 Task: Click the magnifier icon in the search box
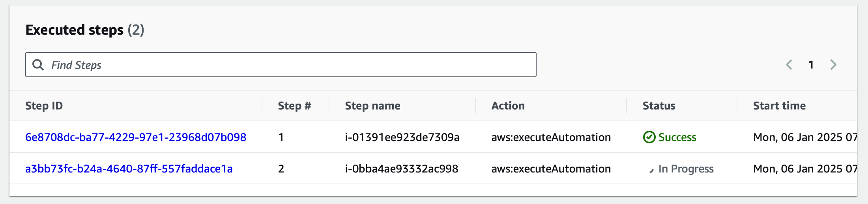[x=38, y=65]
